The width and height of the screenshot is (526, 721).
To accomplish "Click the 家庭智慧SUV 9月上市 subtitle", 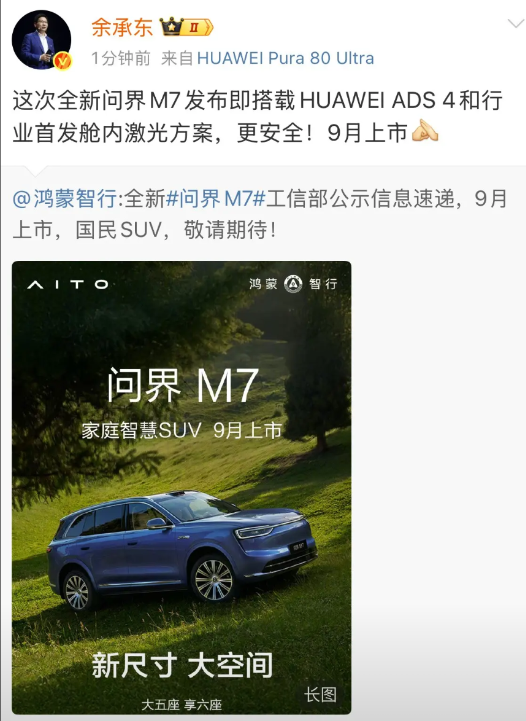I will coord(182,431).
